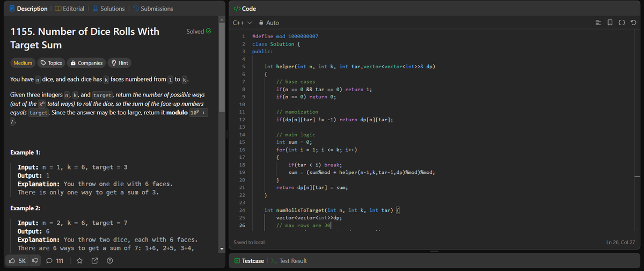Reset code with the undo arrow icon
644x271 pixels.
tap(634, 23)
